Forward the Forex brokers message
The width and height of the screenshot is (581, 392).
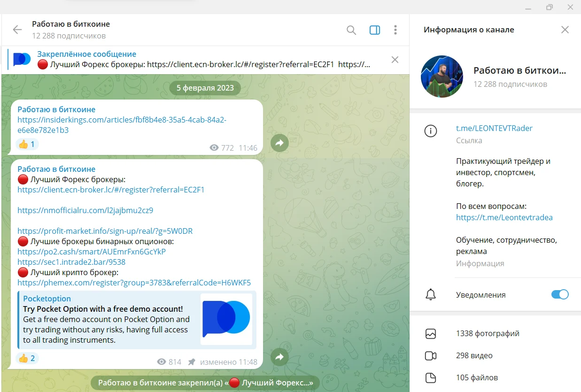coord(279,357)
